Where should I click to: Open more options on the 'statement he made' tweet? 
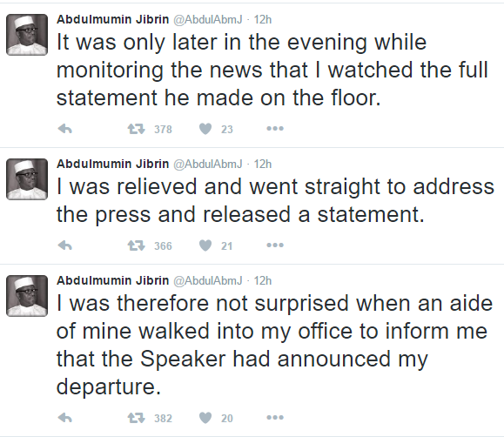[x=275, y=129]
